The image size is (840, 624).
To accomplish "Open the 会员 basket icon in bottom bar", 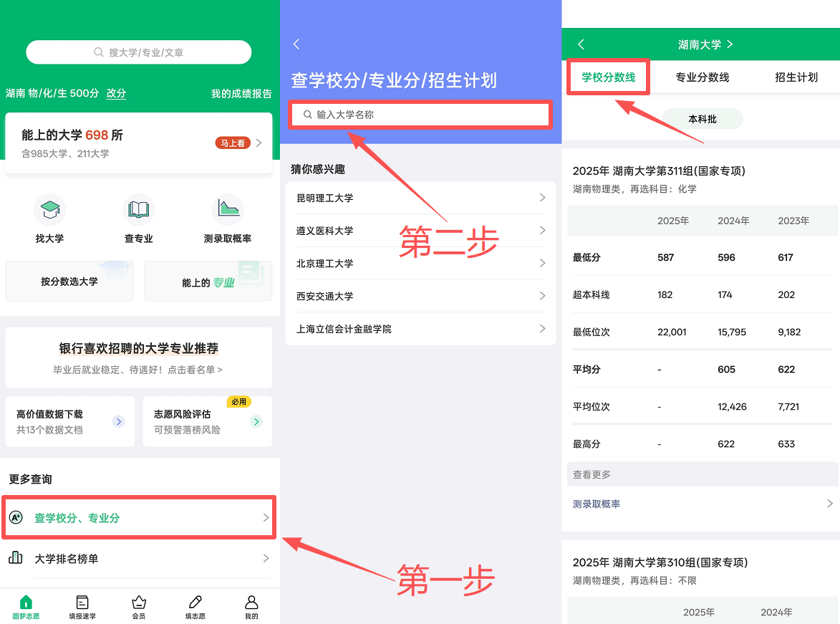I will (x=139, y=603).
